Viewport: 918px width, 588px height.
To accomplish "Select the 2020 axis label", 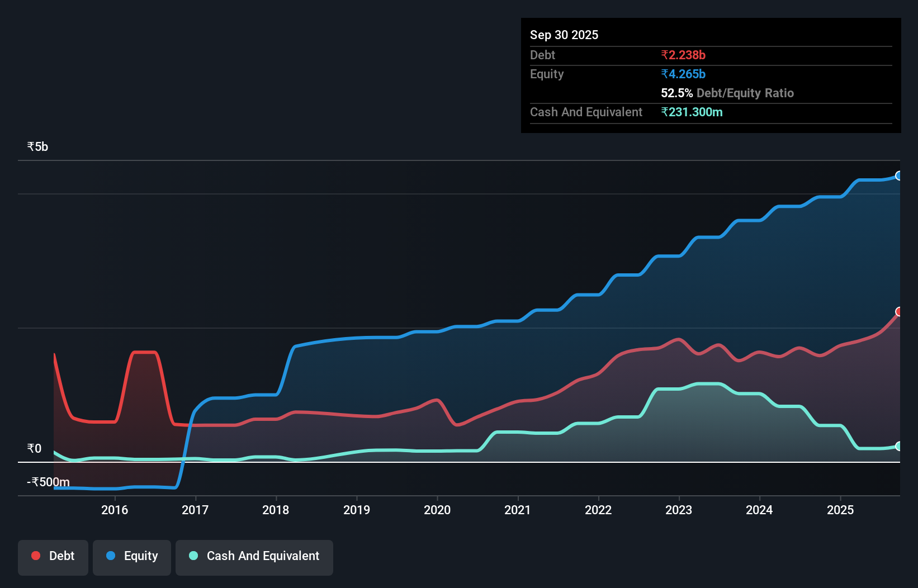I will click(x=437, y=510).
